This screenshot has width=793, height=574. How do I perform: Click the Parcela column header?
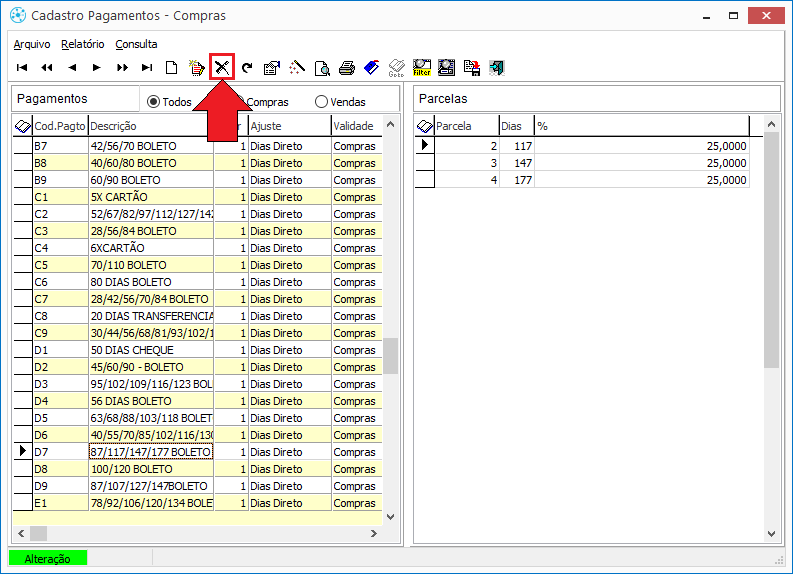[x=466, y=126]
